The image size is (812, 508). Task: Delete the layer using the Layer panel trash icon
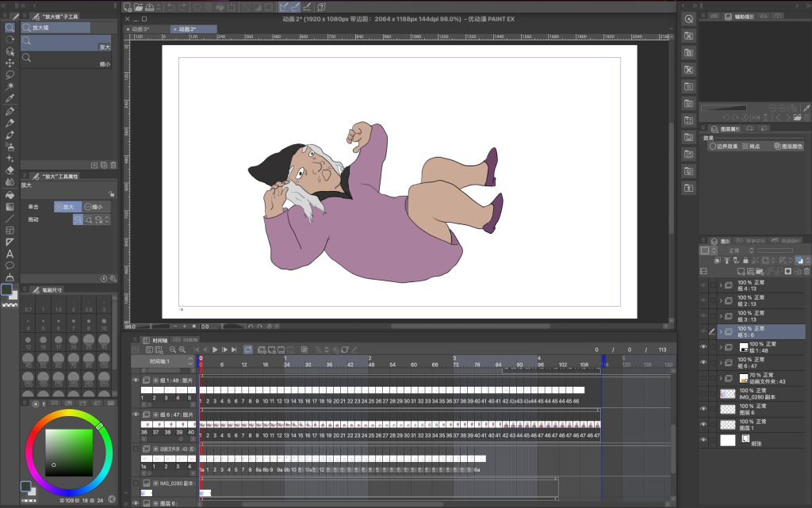click(806, 272)
